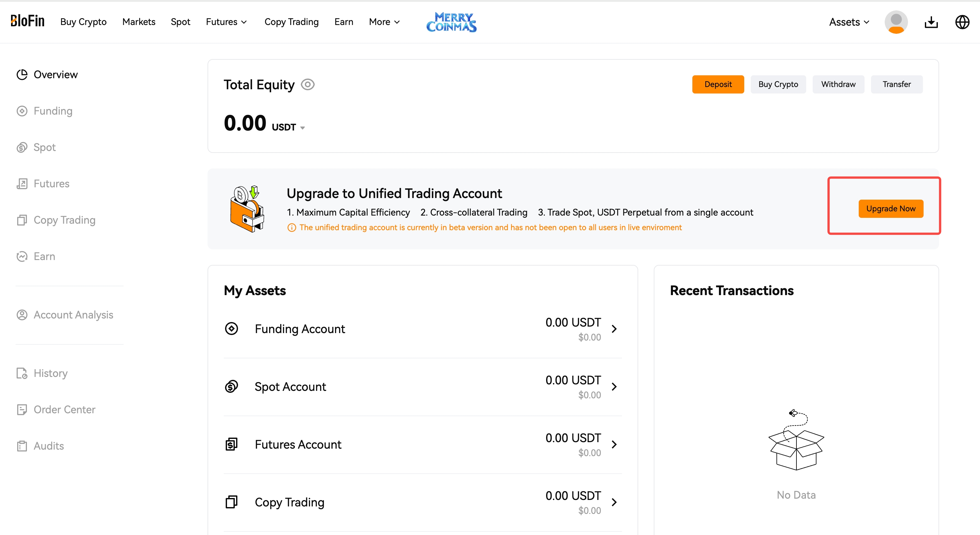The image size is (980, 535).
Task: Click the Spot Account coin icon
Action: (231, 387)
